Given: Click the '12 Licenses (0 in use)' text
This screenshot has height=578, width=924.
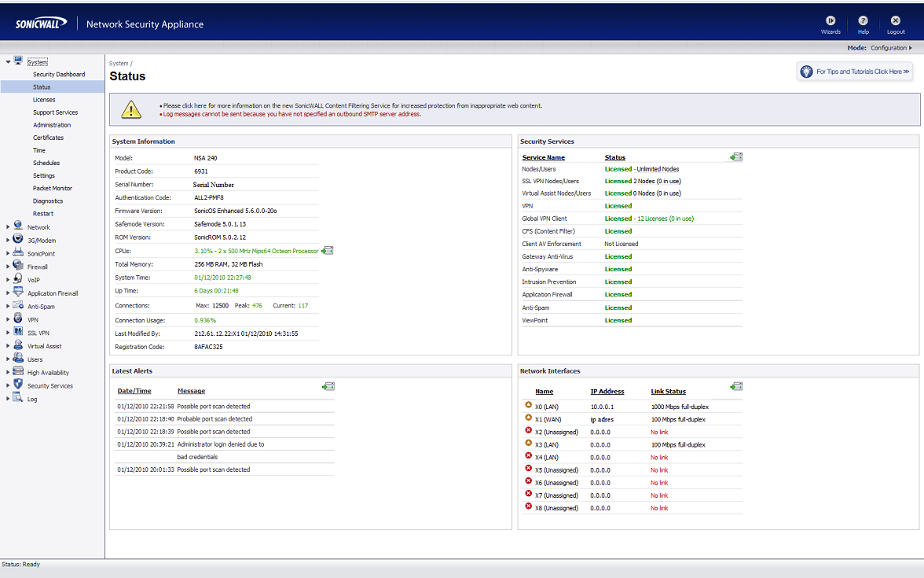Looking at the screenshot, I should pos(666,219).
